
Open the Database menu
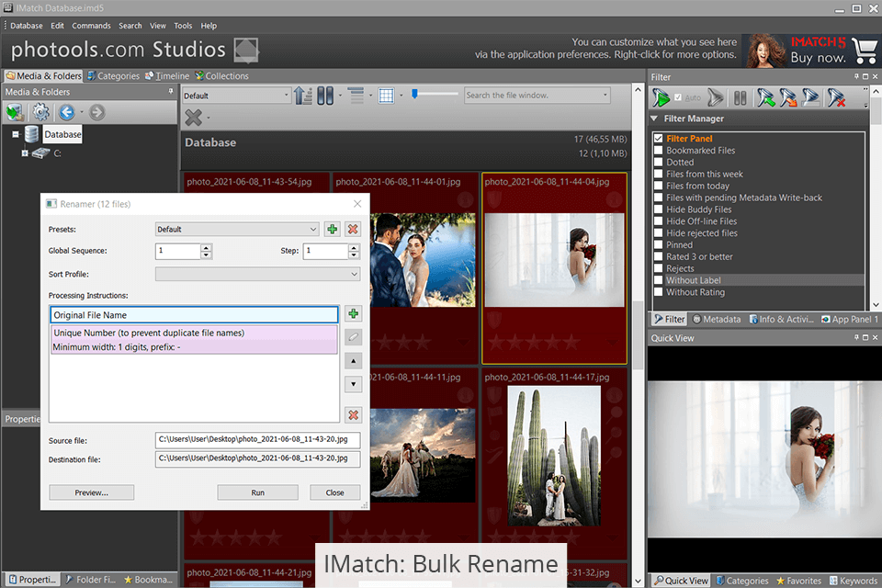click(x=27, y=26)
